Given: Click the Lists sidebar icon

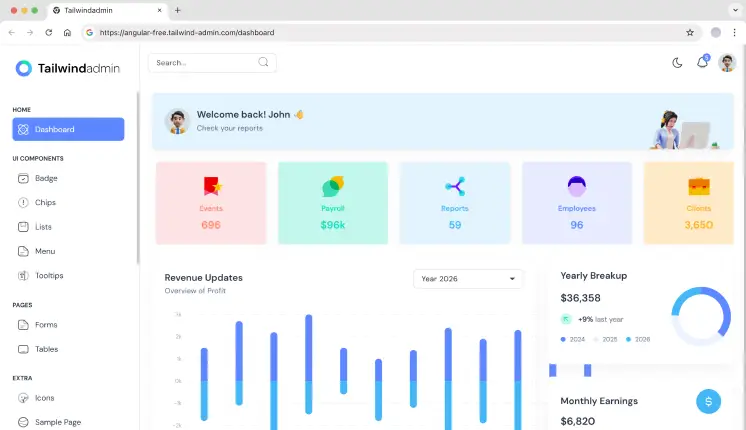Looking at the screenshot, I should [x=23, y=227].
